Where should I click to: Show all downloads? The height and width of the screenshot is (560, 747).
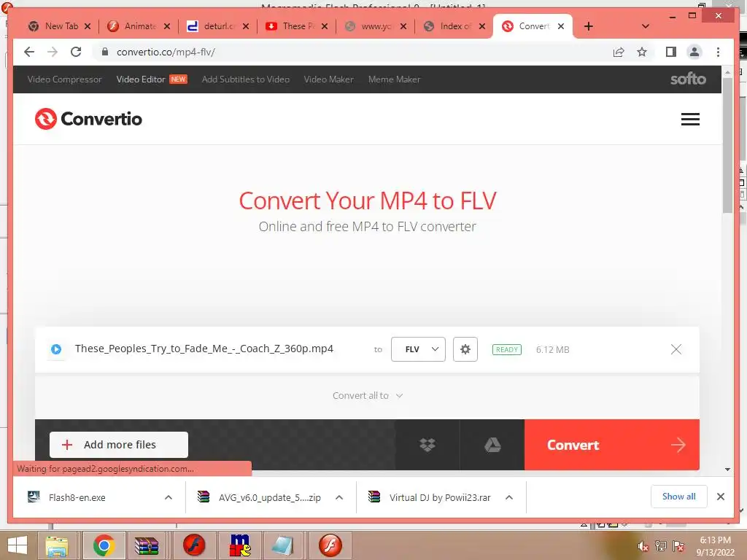(x=679, y=497)
